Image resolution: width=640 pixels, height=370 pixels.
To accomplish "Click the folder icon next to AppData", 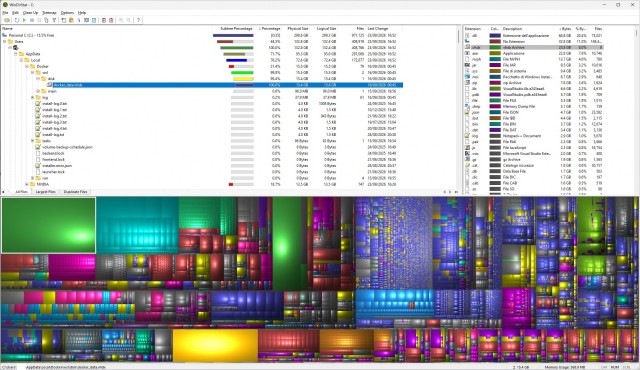I will point(22,54).
